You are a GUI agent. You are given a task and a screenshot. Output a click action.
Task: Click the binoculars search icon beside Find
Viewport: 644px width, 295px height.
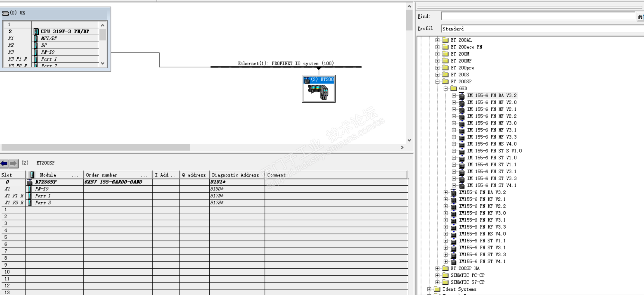[x=640, y=16]
